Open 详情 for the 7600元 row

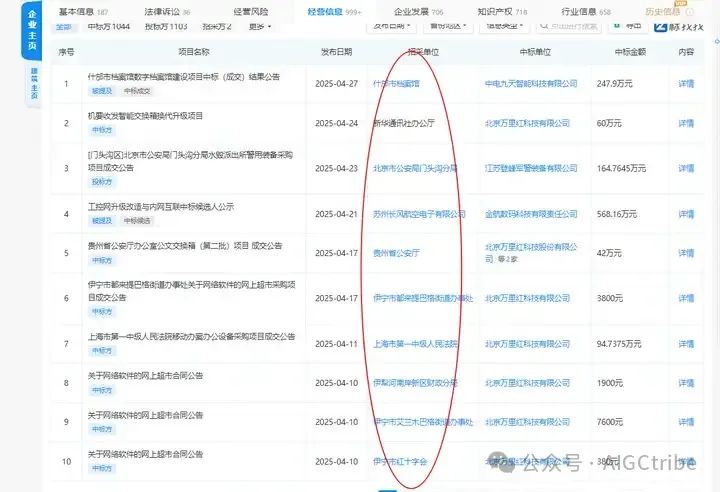(686, 422)
